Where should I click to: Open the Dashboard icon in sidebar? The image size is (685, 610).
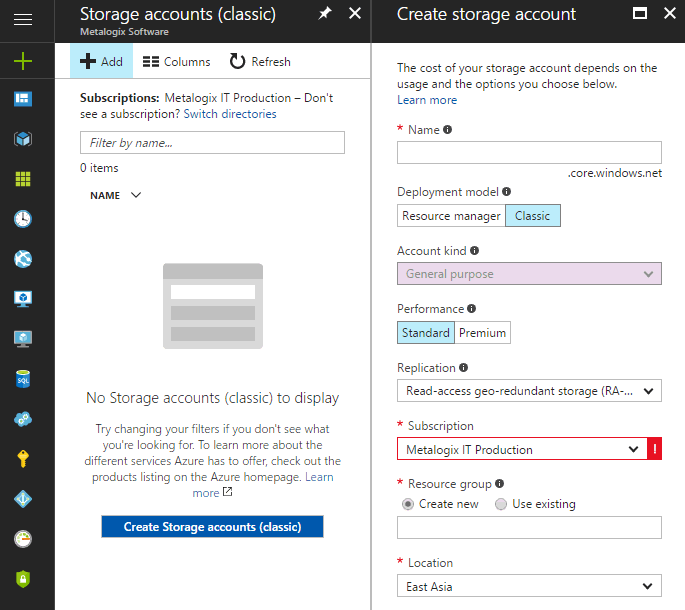tap(23, 99)
